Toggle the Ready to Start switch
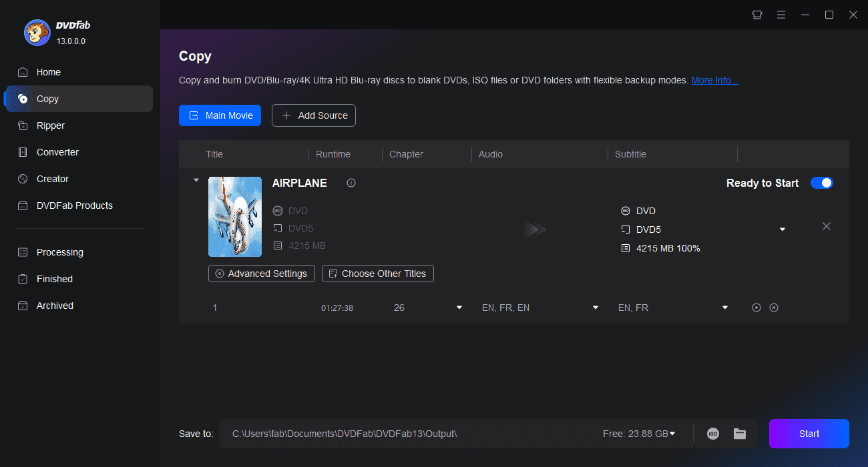 [x=822, y=183]
